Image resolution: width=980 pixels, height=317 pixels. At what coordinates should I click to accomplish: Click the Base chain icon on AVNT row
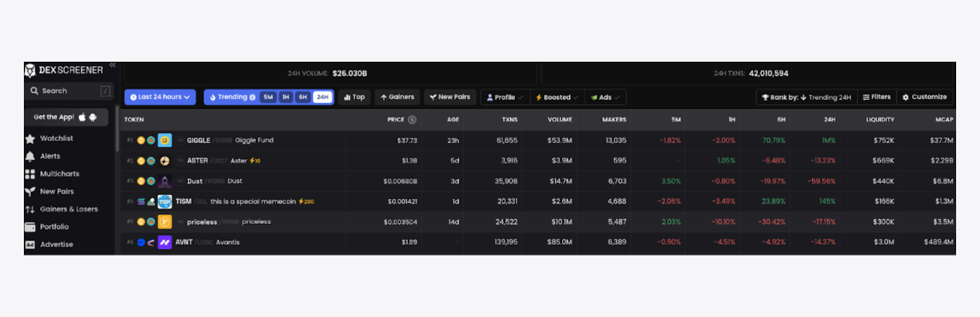tap(141, 242)
